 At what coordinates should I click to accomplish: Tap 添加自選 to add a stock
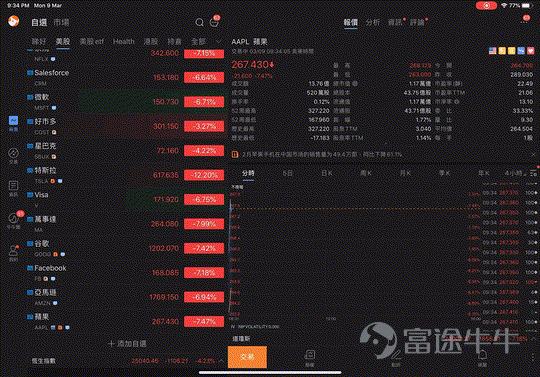(127, 344)
